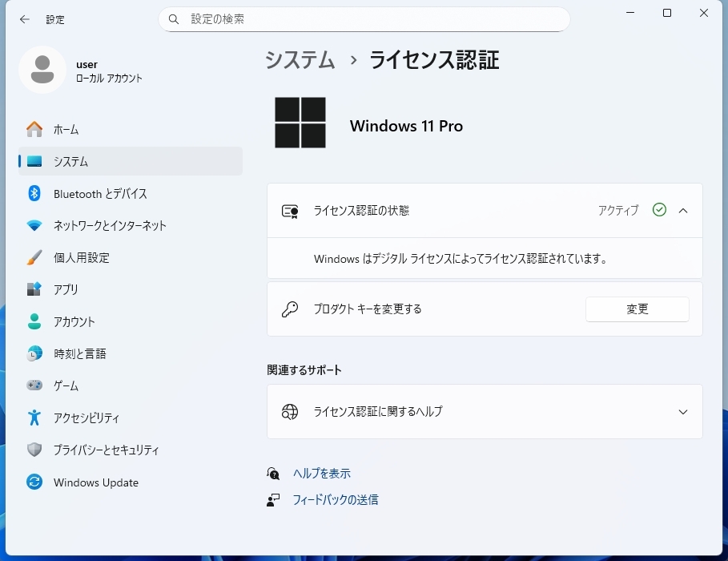Click the Wi-Fi network icon in sidebar
This screenshot has width=728, height=561.
[34, 225]
